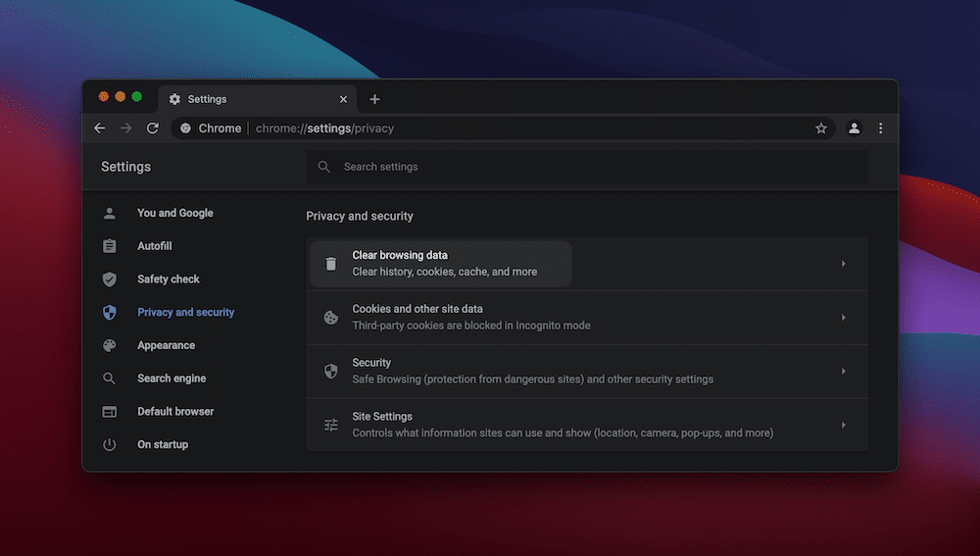Click the trash icon for Clear browsing data
This screenshot has height=556, width=980.
(x=331, y=264)
